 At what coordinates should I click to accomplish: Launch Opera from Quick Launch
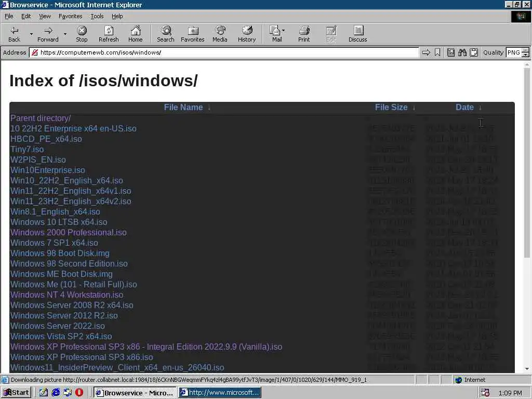pos(79,393)
